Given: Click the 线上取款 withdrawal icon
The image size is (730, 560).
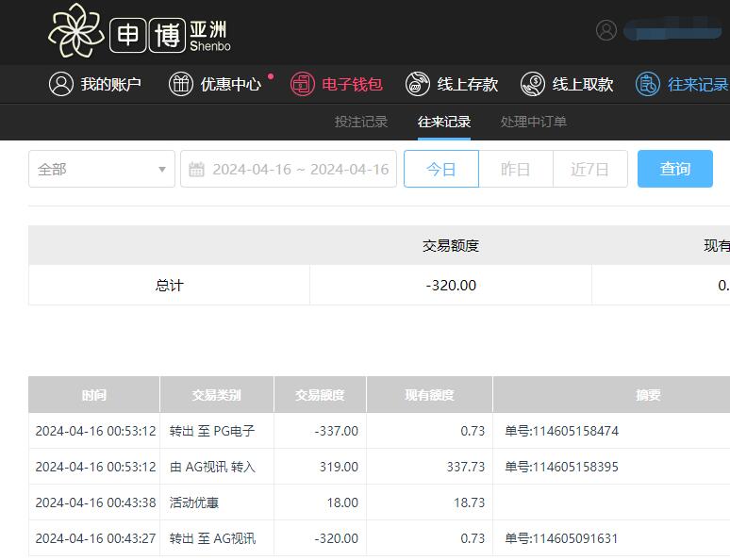Looking at the screenshot, I should tap(533, 84).
